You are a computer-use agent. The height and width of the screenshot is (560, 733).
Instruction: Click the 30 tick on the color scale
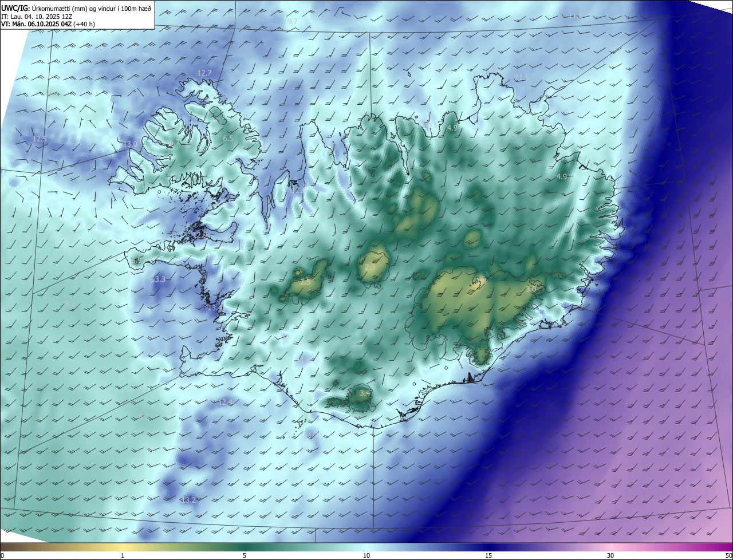610,555
